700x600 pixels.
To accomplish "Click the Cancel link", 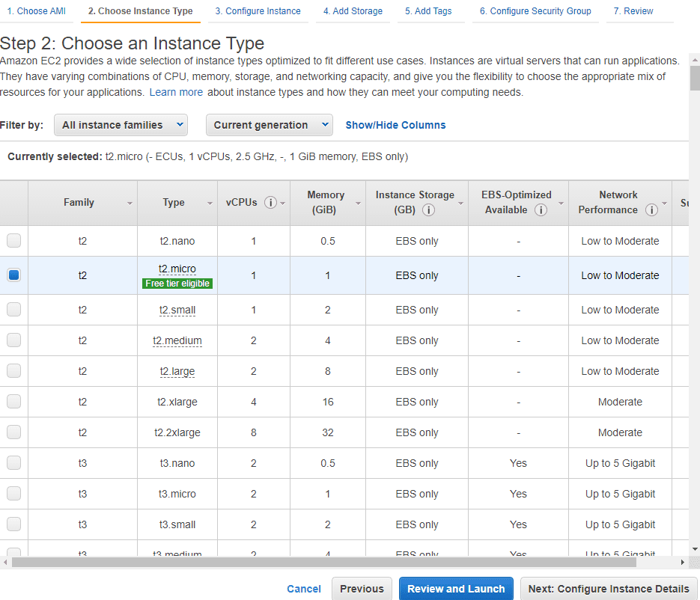I will point(304,589).
